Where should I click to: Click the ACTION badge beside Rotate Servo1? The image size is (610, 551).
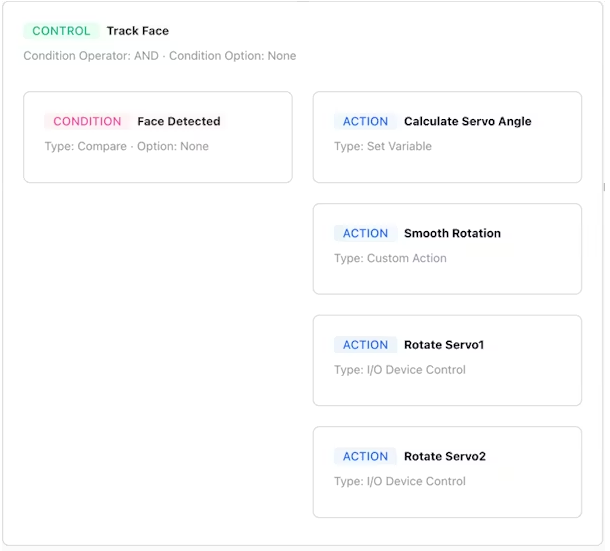[365, 345]
